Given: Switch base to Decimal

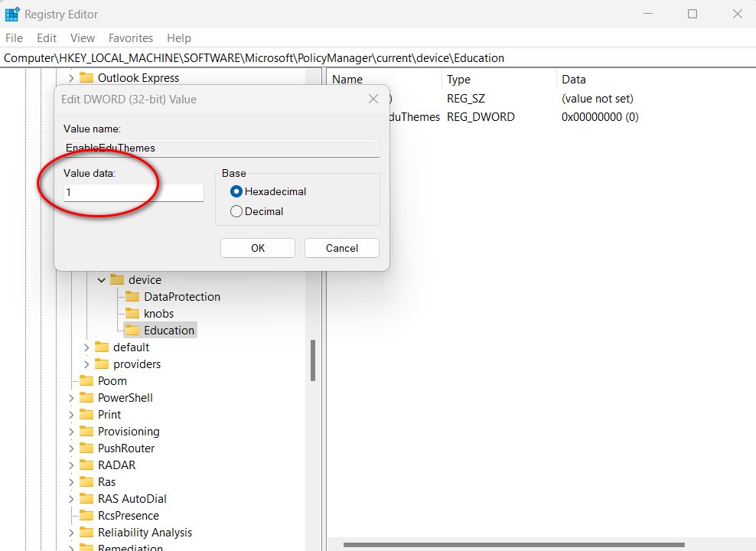Looking at the screenshot, I should click(236, 211).
